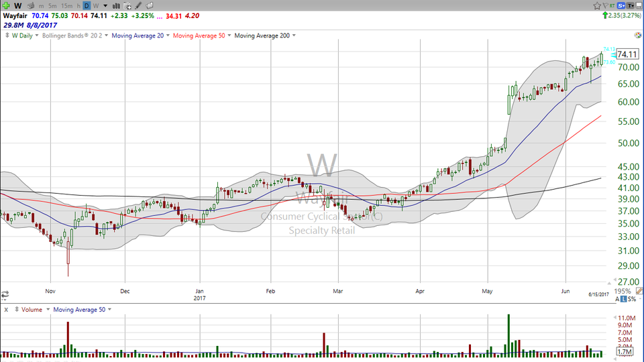Click the chart template icon
The image size is (644, 362).
(127, 6)
